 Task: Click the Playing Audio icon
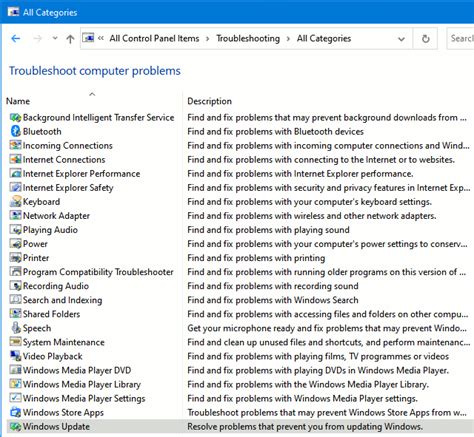(x=15, y=230)
